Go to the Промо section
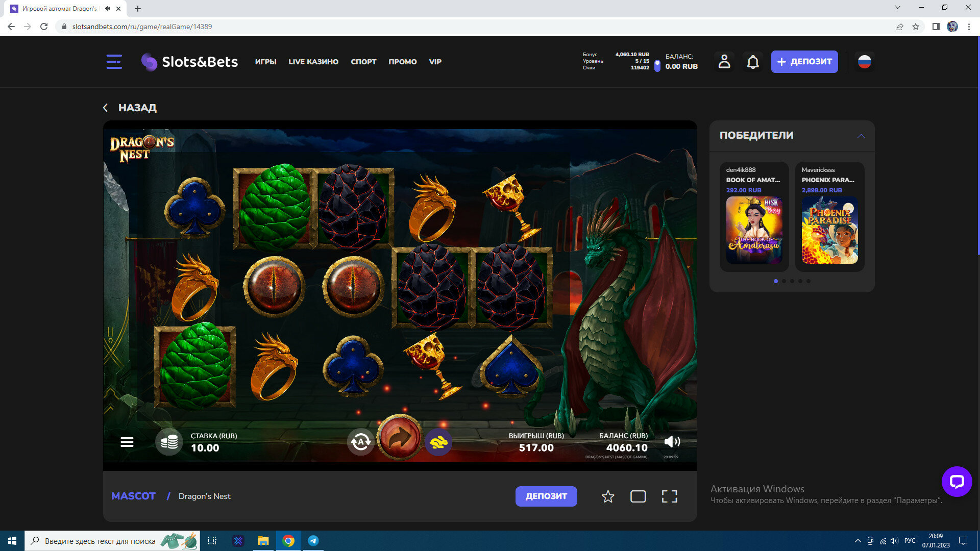Screen dimensions: 980x551 (x=402, y=62)
